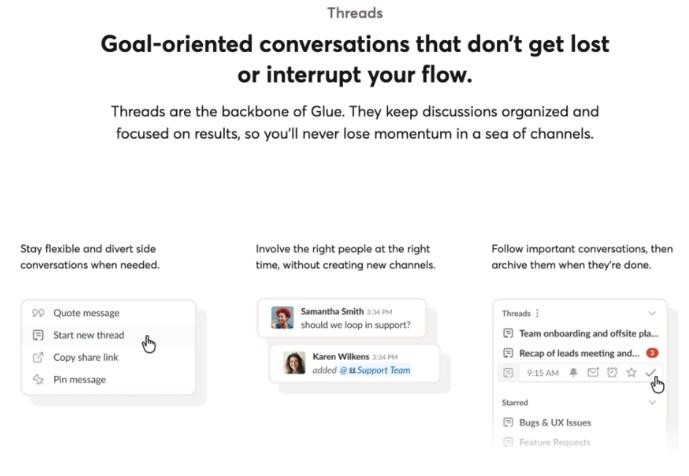Click the @Support Team mention link

point(379,370)
